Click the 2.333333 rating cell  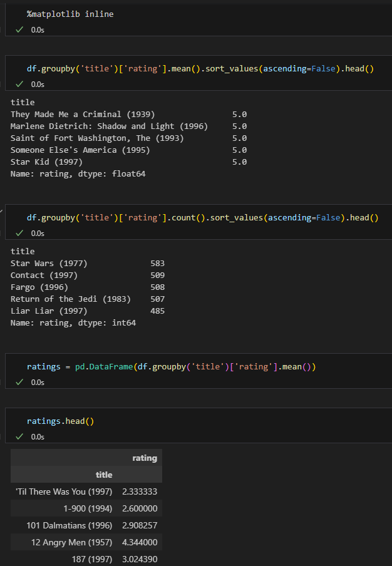coord(140,491)
